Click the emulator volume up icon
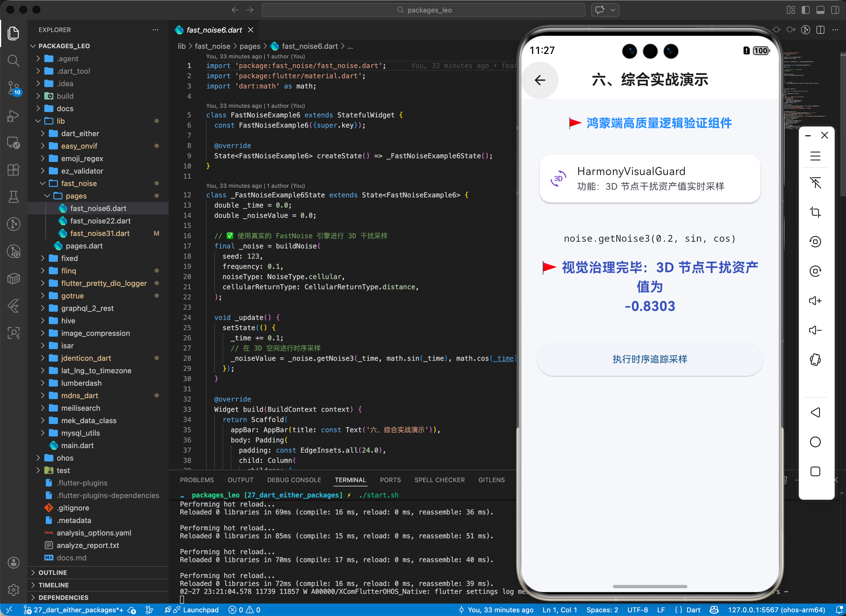The image size is (846, 616). pos(815,301)
